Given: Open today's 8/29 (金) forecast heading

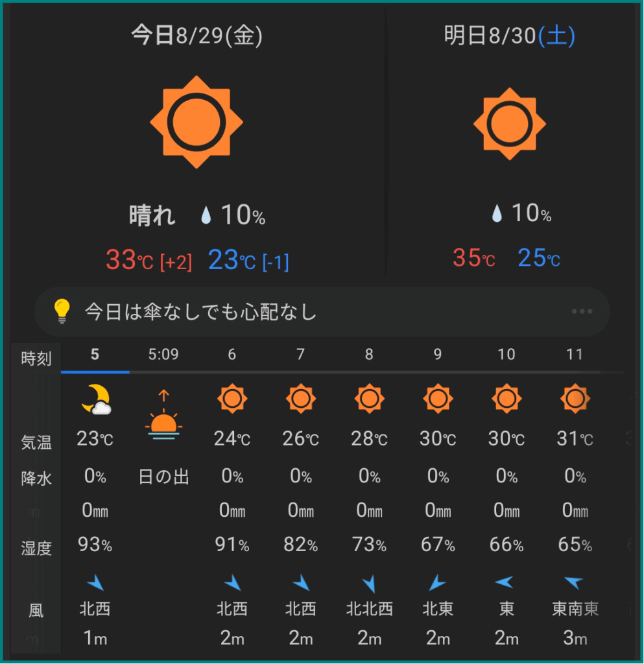Looking at the screenshot, I should tap(197, 36).
